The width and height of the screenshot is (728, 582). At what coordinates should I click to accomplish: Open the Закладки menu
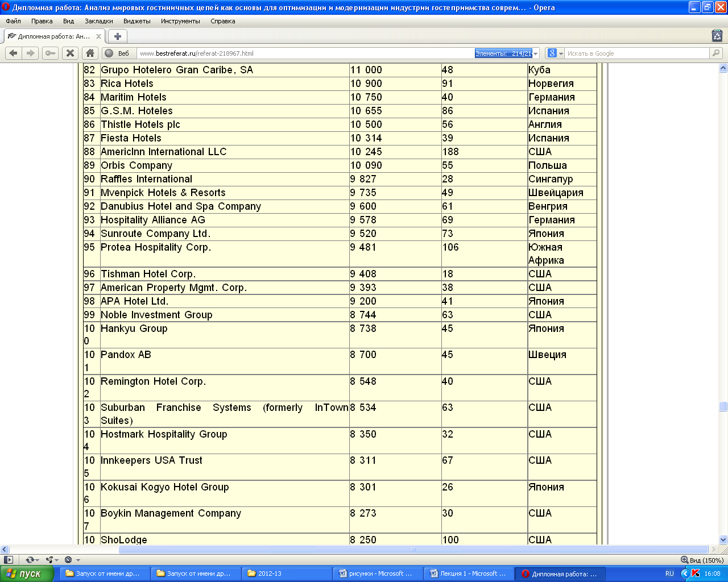click(x=99, y=21)
